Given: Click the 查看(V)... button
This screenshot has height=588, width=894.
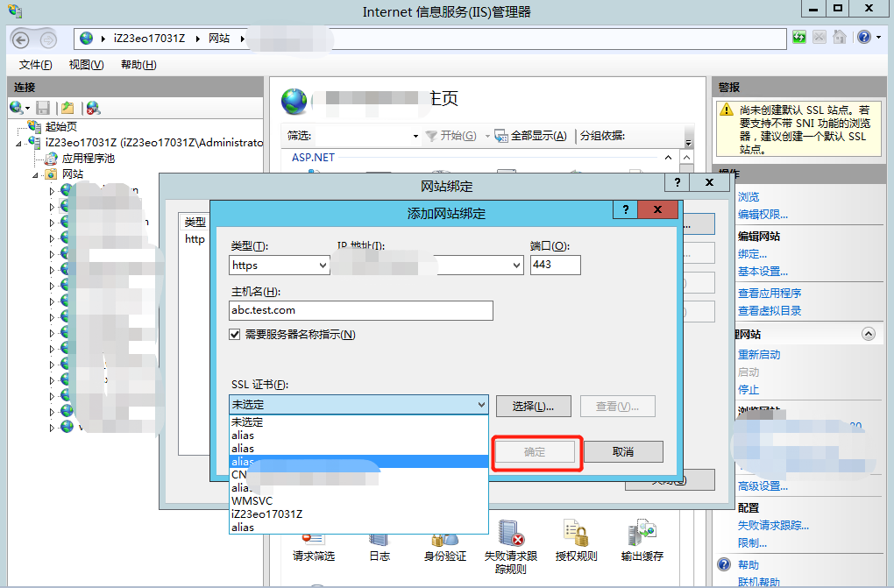Looking at the screenshot, I should 618,406.
